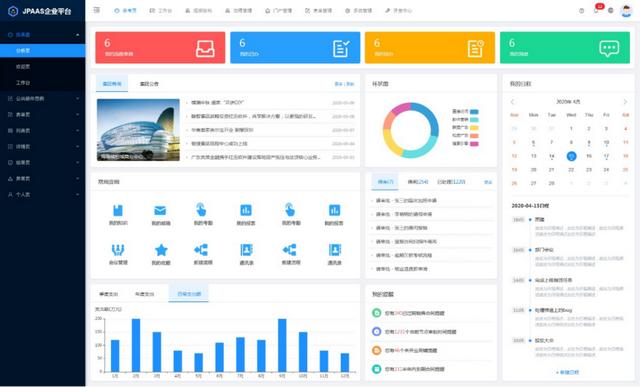This screenshot has width=640, height=387.
Task: Switch to the processed (1220) to-do tab
Action: click(451, 182)
